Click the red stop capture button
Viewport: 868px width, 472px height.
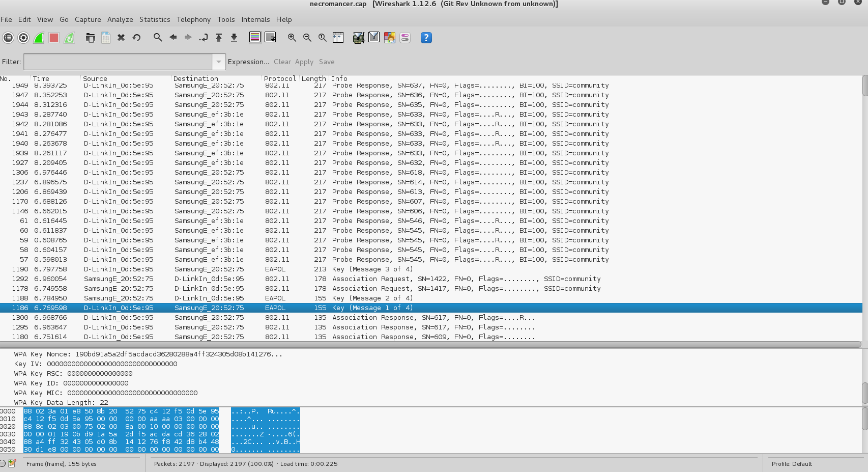click(x=54, y=38)
